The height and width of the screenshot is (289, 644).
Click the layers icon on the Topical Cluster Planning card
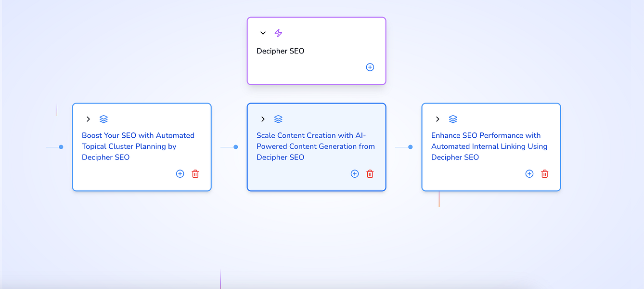[103, 119]
